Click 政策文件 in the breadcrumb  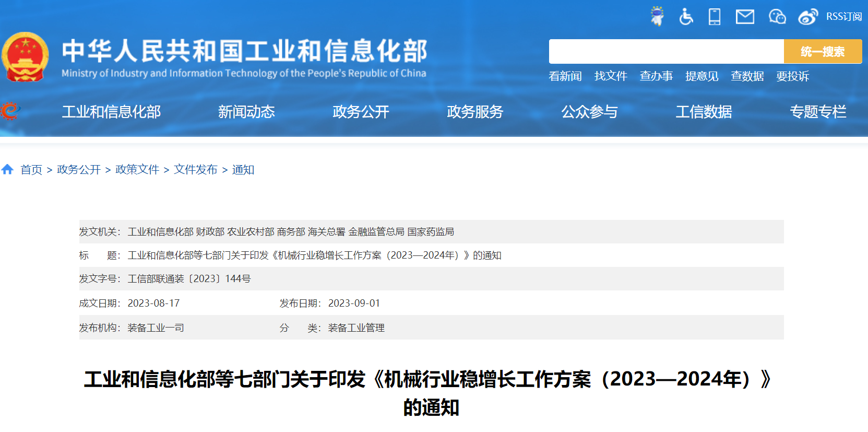(137, 170)
